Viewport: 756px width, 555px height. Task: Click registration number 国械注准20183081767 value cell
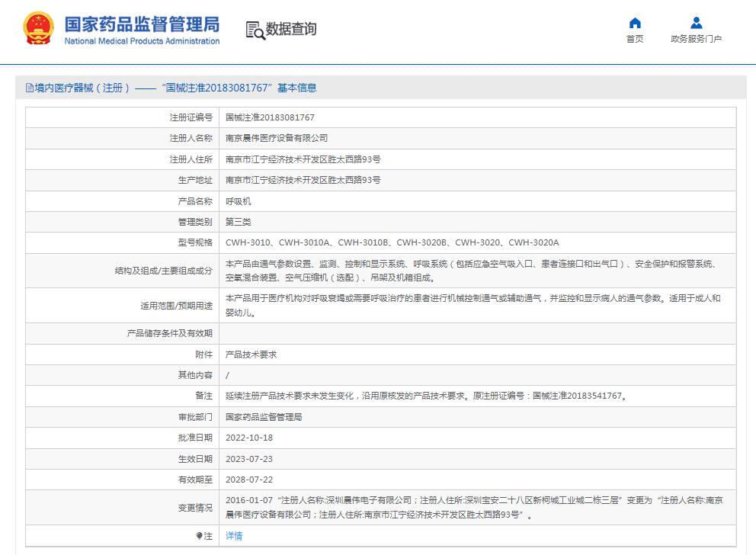(x=270, y=117)
